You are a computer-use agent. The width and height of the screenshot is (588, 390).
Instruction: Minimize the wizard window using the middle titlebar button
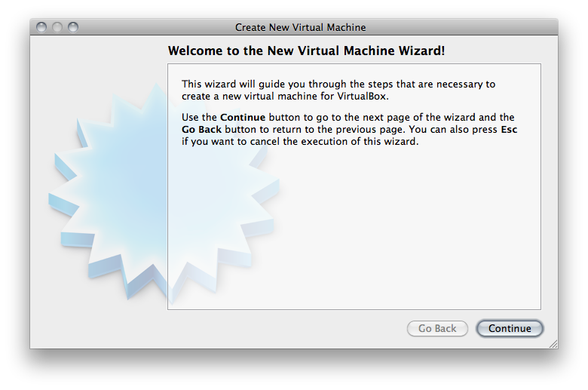coord(57,27)
